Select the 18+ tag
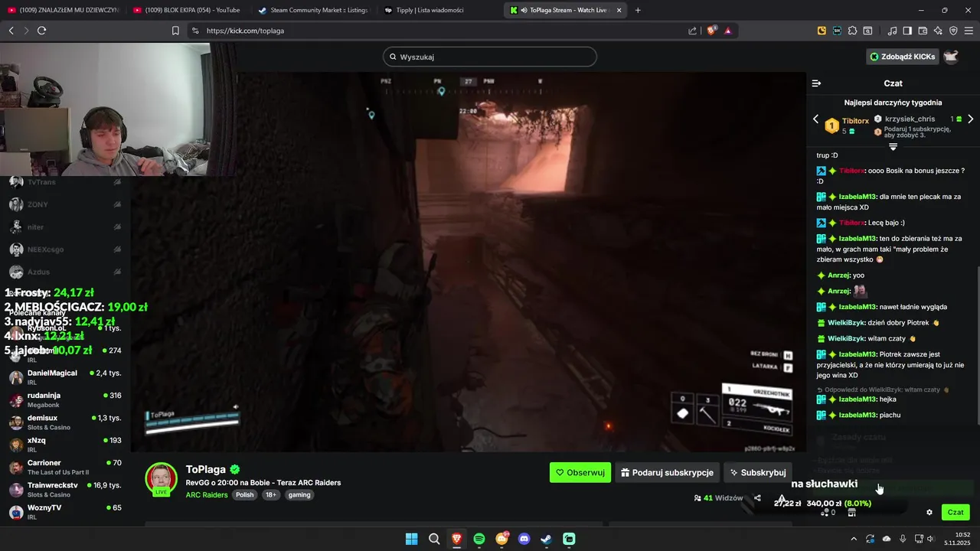This screenshot has height=551, width=980. tap(271, 495)
